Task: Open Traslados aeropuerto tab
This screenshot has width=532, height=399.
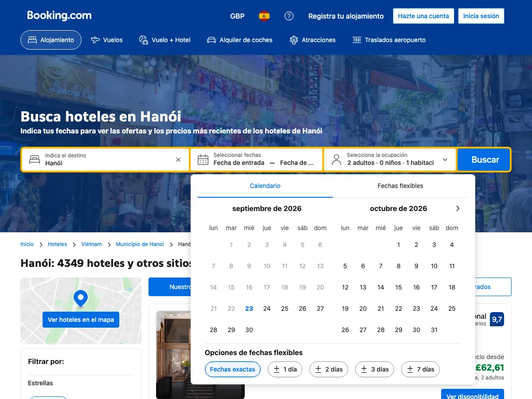Action: coord(389,40)
